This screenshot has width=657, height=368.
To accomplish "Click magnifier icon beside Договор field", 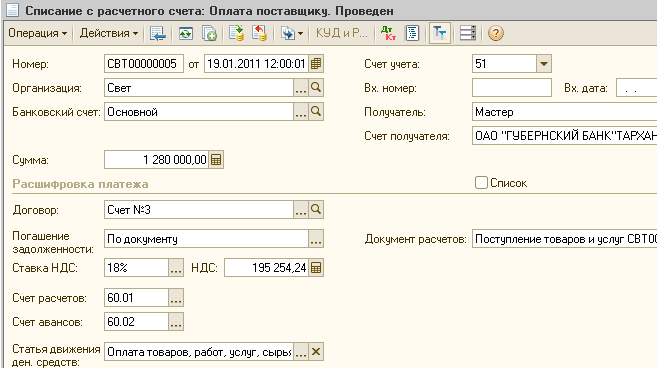I will tap(316, 209).
